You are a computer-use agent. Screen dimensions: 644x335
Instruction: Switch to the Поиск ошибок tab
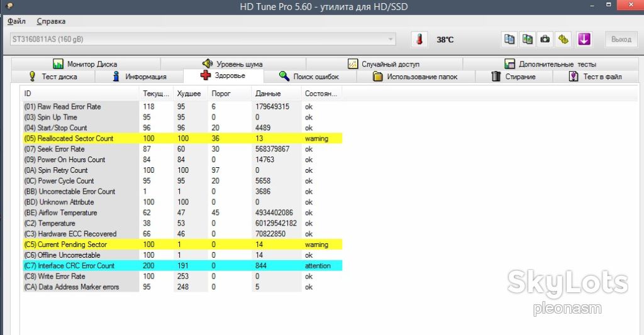pyautogui.click(x=309, y=76)
